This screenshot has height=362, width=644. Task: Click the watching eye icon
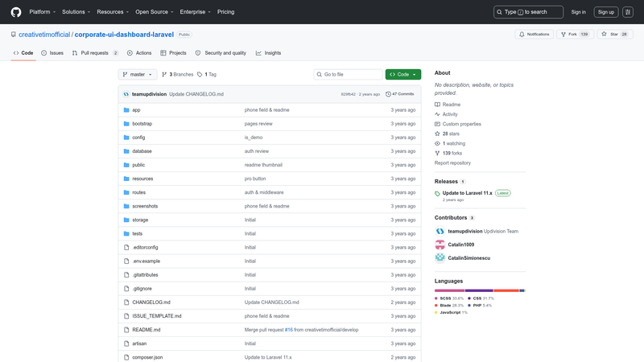pyautogui.click(x=437, y=144)
